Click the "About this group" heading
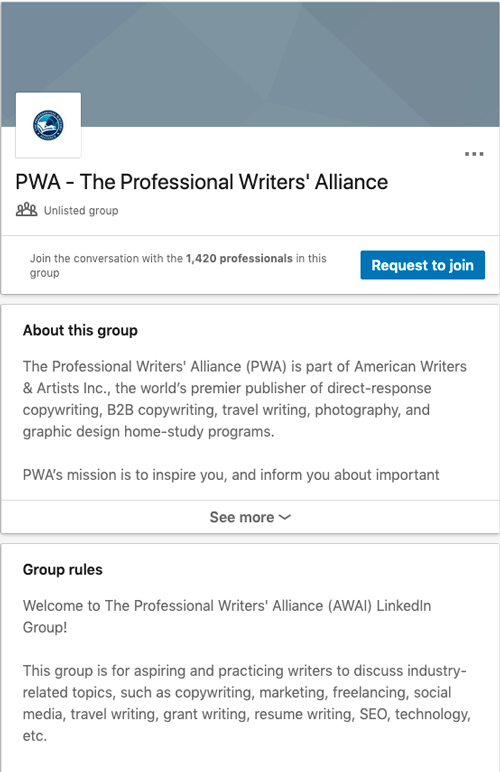This screenshot has height=772, width=500. pyautogui.click(x=80, y=330)
